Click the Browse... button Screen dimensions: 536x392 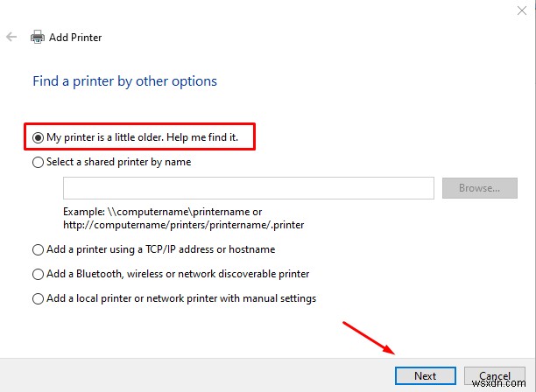point(480,188)
